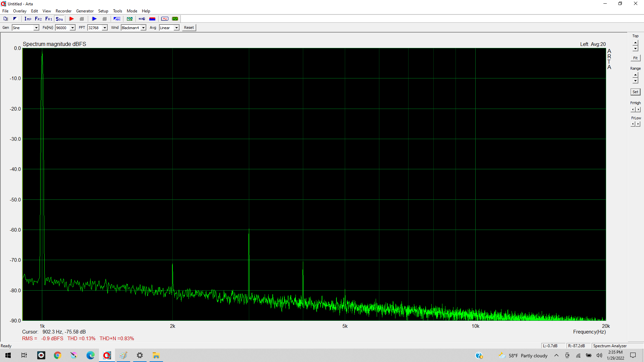
Task: Open the green oscilloscope toolbar icon
Action: [175, 19]
